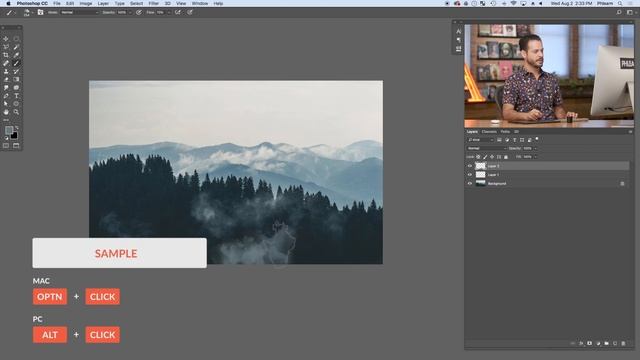This screenshot has width=640, height=360.
Task: Open the Layer menu
Action: pos(103,3)
